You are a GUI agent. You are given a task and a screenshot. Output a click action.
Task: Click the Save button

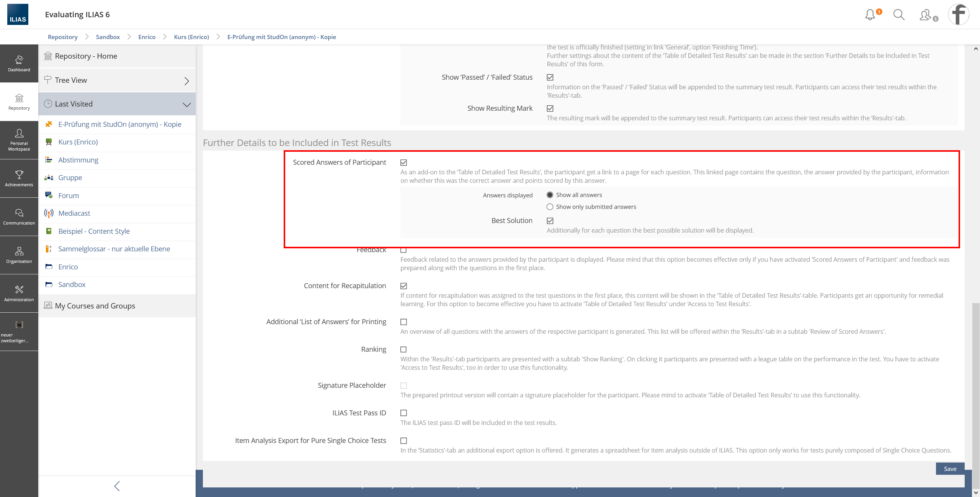(x=950, y=469)
